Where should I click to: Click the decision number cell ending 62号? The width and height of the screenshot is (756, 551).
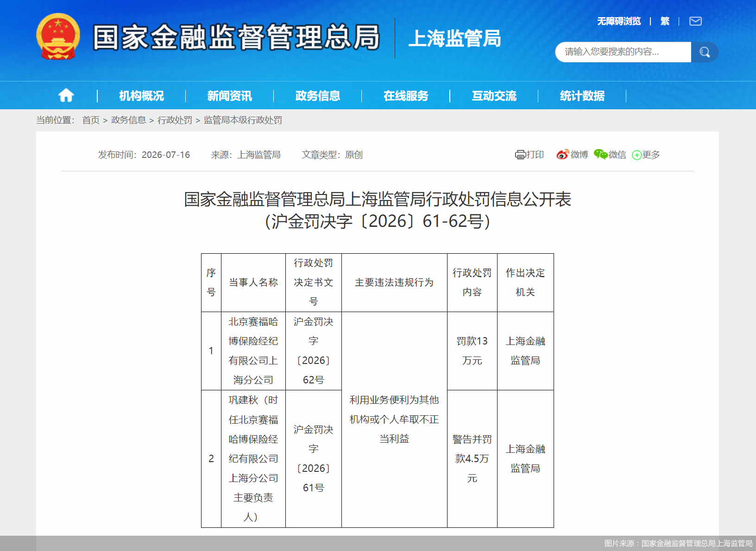tap(314, 351)
